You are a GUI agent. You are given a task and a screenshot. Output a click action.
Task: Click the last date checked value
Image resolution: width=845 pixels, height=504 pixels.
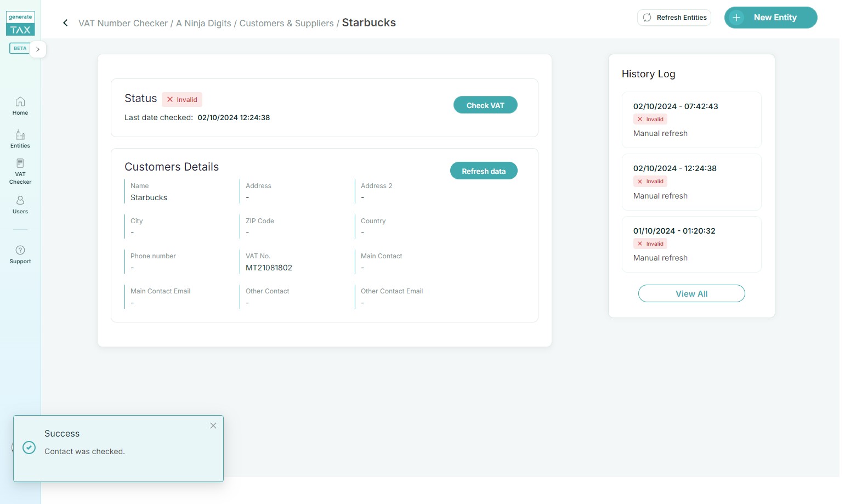point(234,117)
